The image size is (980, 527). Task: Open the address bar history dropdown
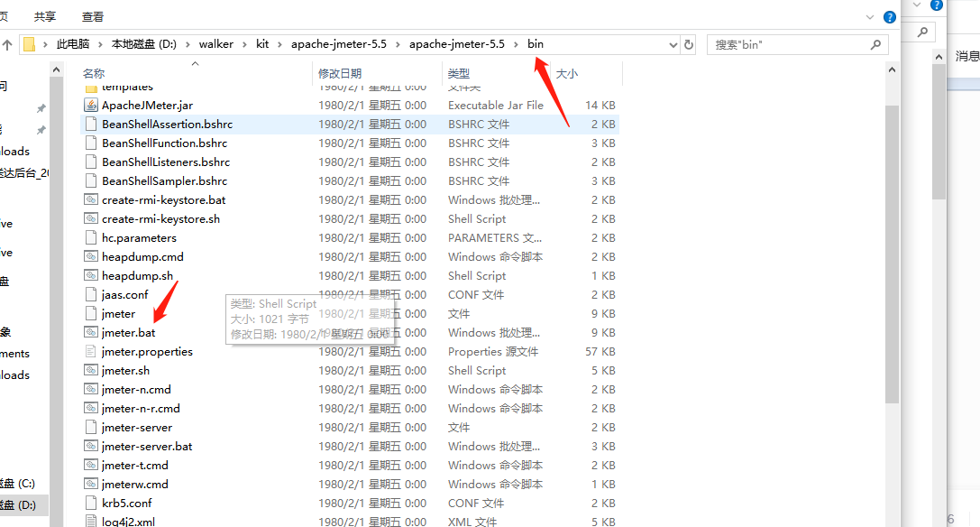click(673, 44)
